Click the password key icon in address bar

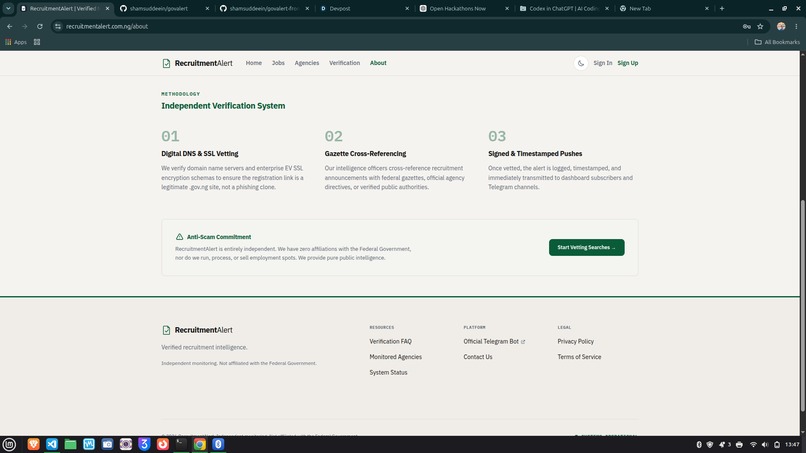[x=746, y=26]
